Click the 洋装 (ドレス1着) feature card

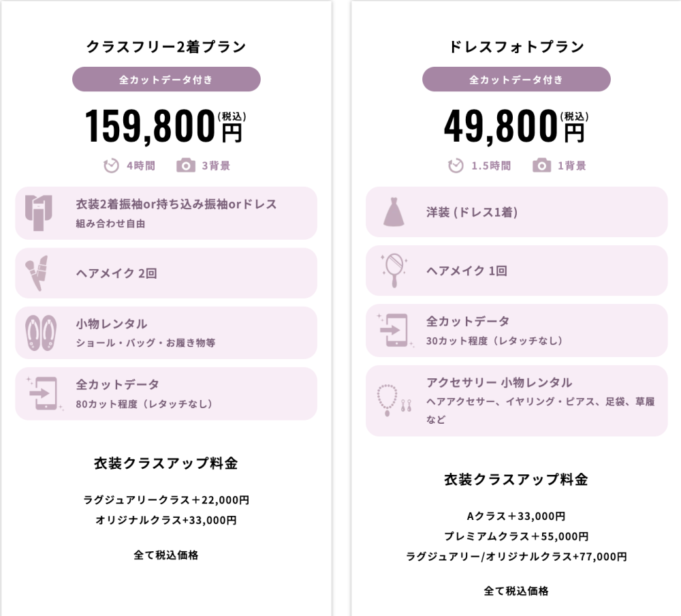click(x=516, y=212)
